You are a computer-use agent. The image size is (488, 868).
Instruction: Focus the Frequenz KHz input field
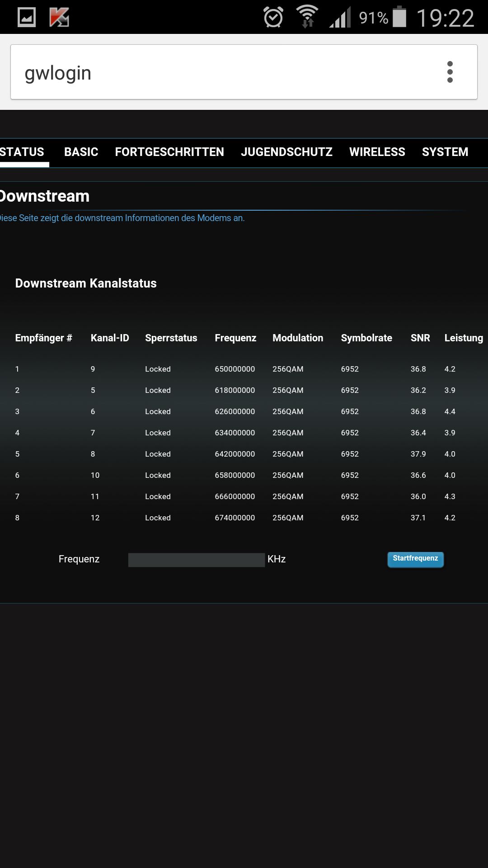point(197,560)
